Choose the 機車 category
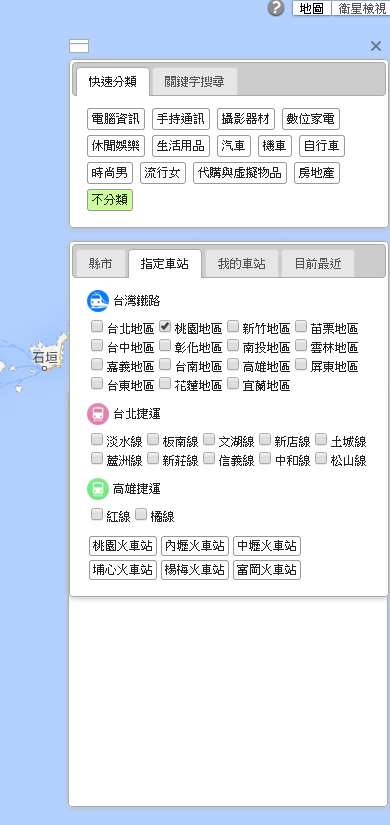 (x=275, y=146)
